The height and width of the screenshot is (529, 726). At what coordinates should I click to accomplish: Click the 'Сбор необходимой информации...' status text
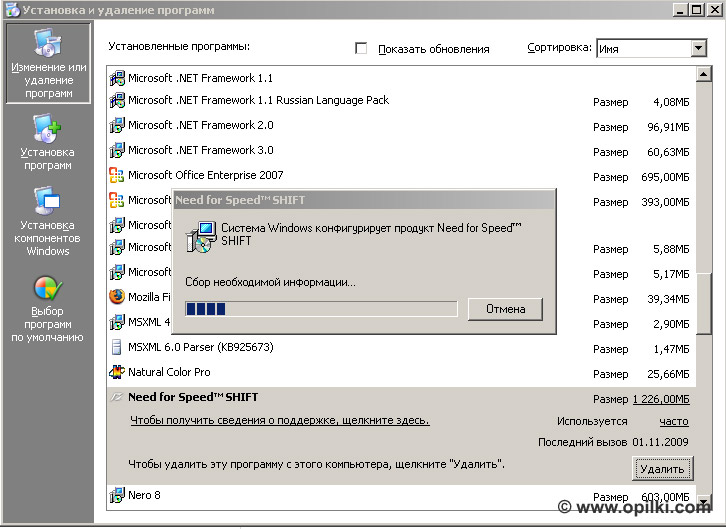270,282
